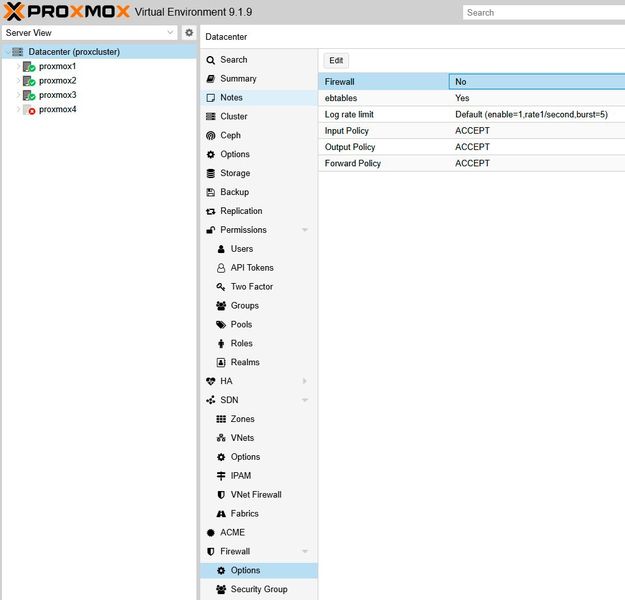Expand the HA submenu arrow
This screenshot has height=600, width=625.
pos(305,381)
